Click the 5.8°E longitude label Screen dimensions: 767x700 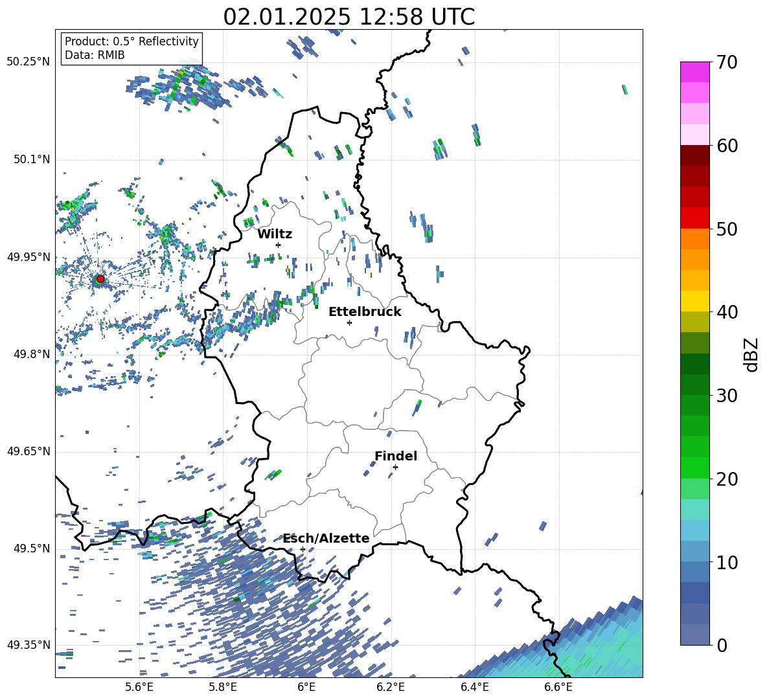pyautogui.click(x=223, y=688)
